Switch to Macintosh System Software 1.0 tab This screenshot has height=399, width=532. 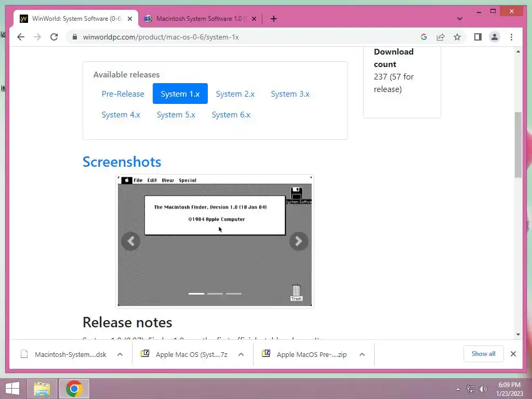tap(200, 19)
